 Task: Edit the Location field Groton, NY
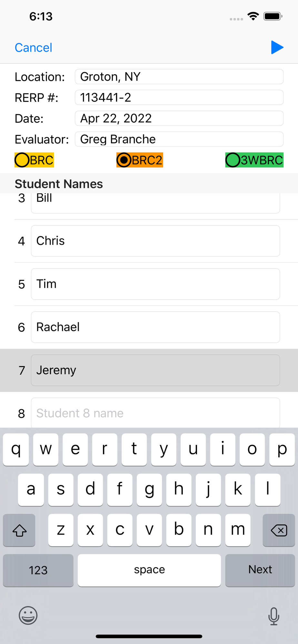(179, 77)
